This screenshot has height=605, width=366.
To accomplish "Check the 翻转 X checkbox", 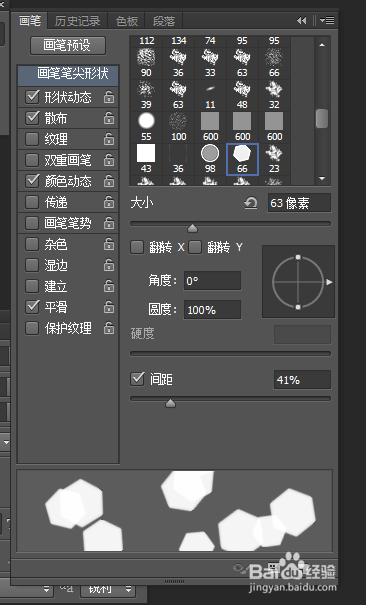I will click(137, 247).
